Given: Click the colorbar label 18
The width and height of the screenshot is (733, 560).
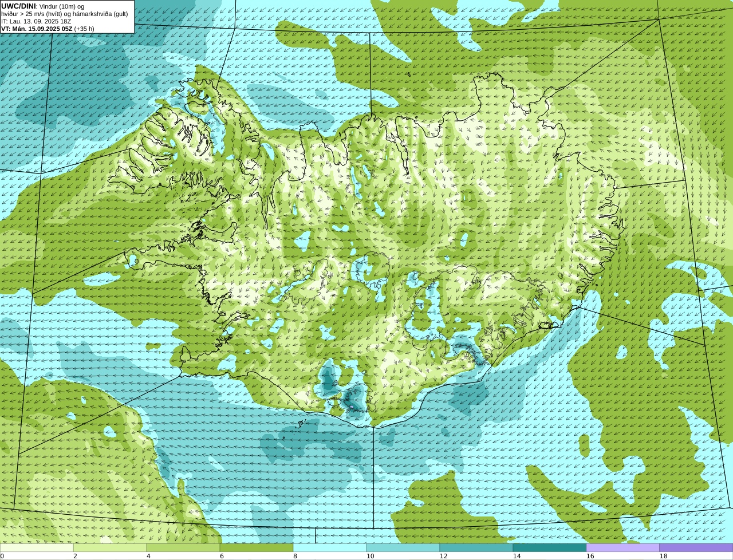Looking at the screenshot, I should point(663,556).
